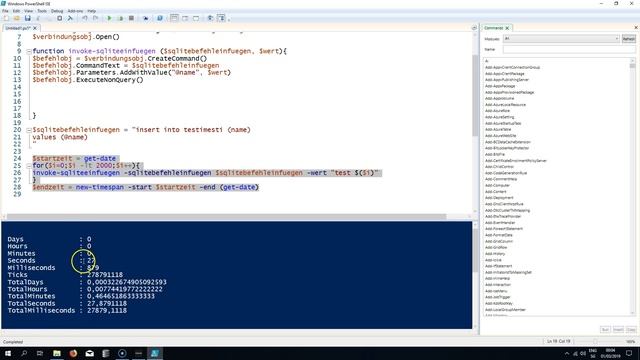Click the Open script folder icon
Viewport: 640px width, 360px height.
17,18
